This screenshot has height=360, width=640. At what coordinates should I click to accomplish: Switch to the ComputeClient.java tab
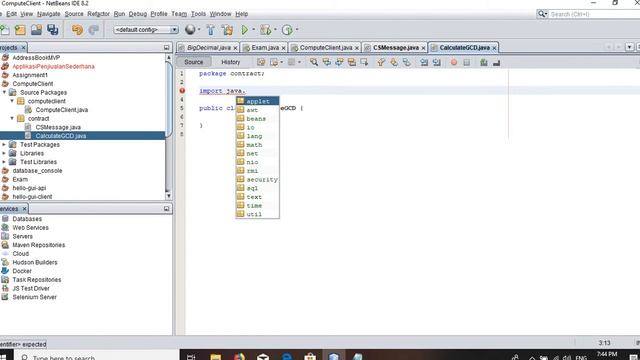point(326,48)
